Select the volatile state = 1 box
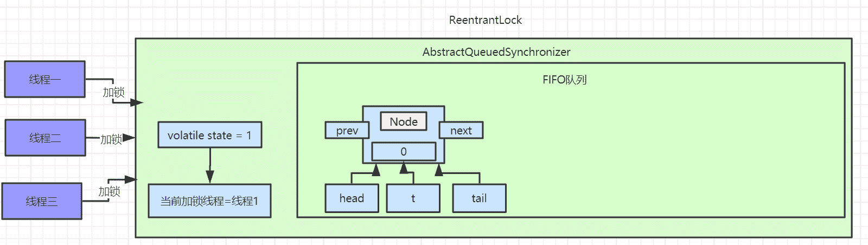Screen dimensions: 868x245 (209, 135)
